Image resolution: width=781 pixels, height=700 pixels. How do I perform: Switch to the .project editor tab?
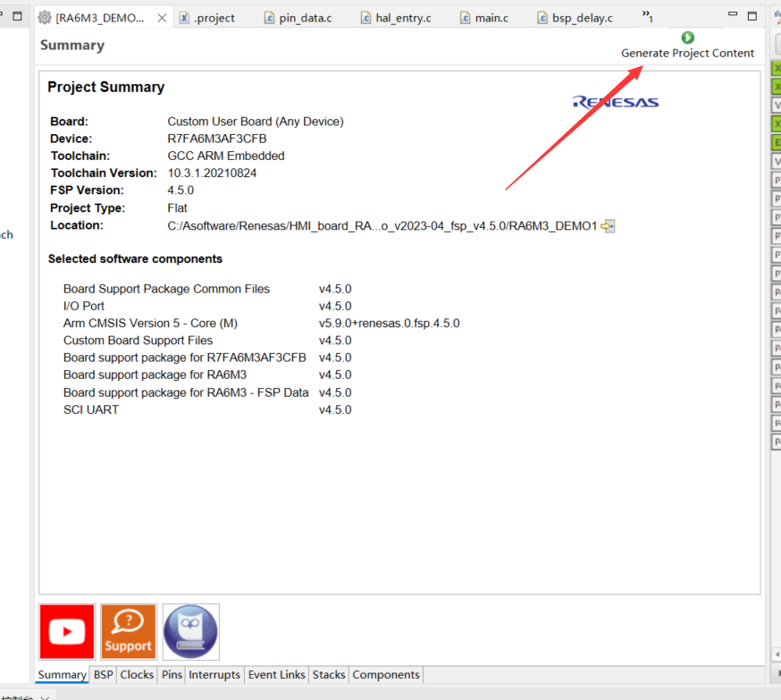tap(207, 18)
